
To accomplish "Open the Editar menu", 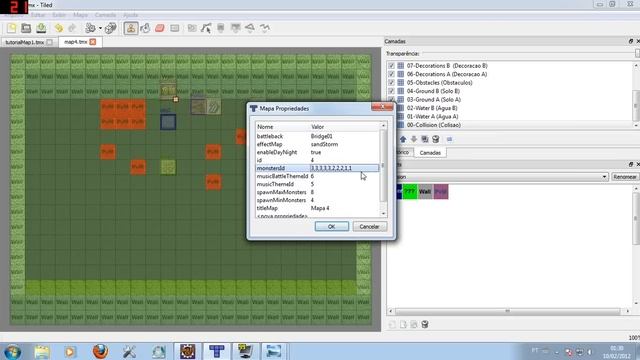I will 38,15.
